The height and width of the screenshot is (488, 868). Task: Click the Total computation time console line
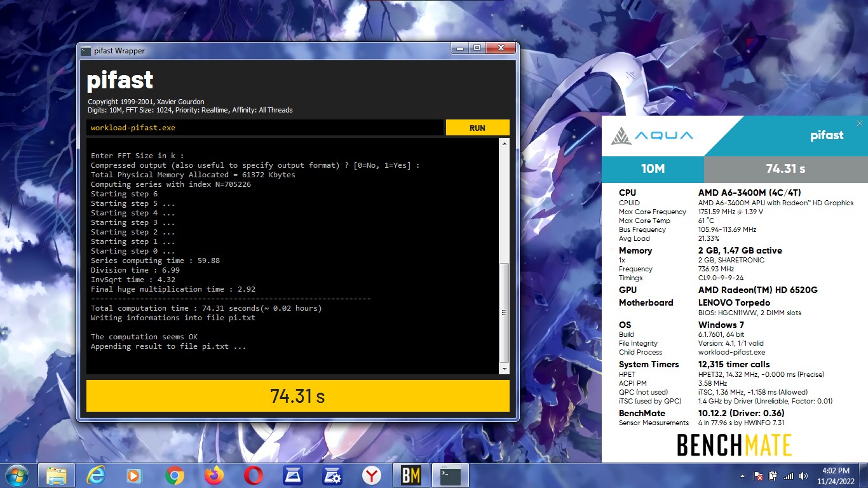(x=207, y=308)
